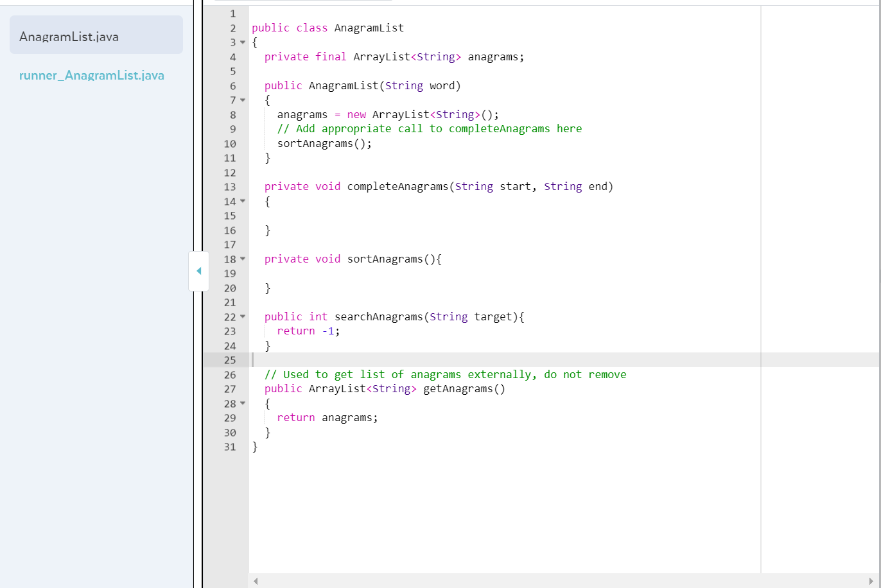Screen dimensions: 881x588
Task: Click line number 2 in the gutter
Action: [x=233, y=28]
